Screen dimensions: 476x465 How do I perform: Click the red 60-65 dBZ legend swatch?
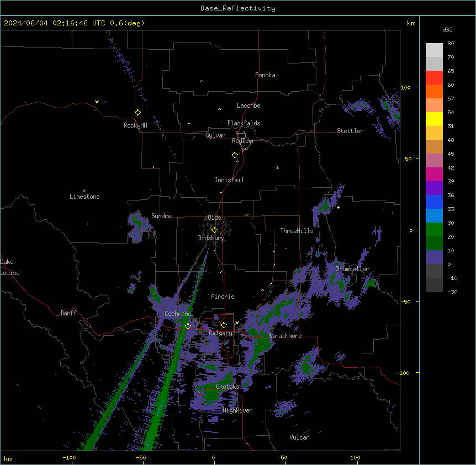click(x=434, y=78)
